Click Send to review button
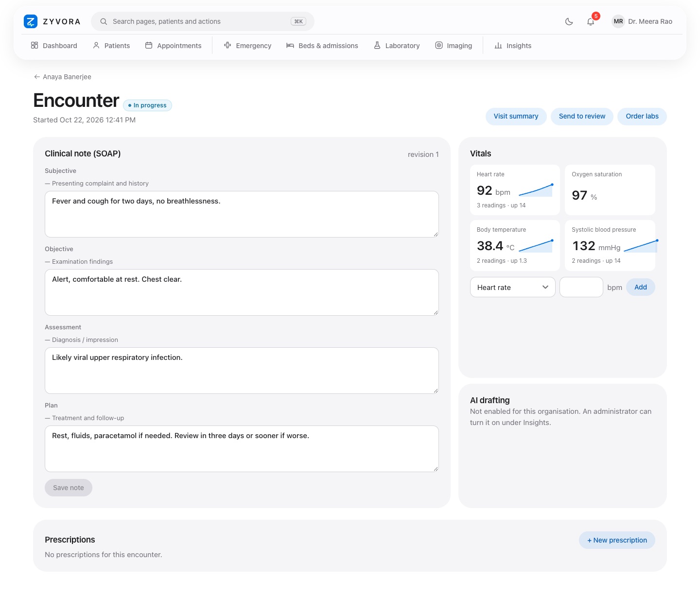The width and height of the screenshot is (700, 595). tap(582, 117)
